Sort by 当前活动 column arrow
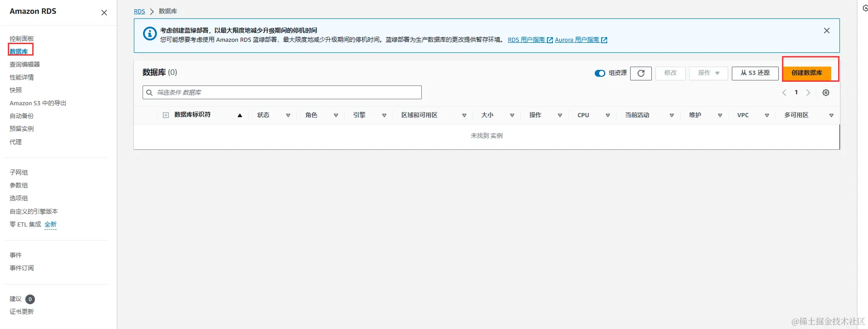Viewport: 868px width, 329px height. (x=672, y=115)
